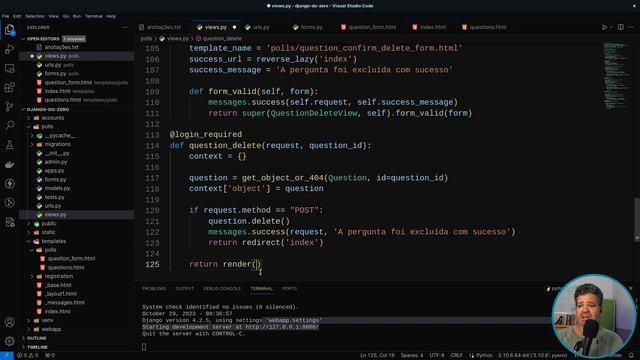The height and width of the screenshot is (360, 640).
Task: Open the Explorer view in activity bar
Action: [9, 30]
